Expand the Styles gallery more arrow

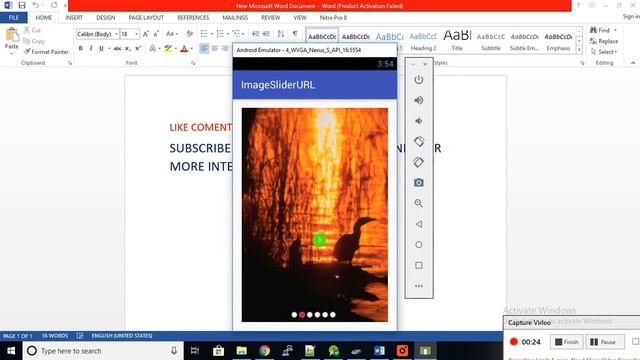pos(579,49)
